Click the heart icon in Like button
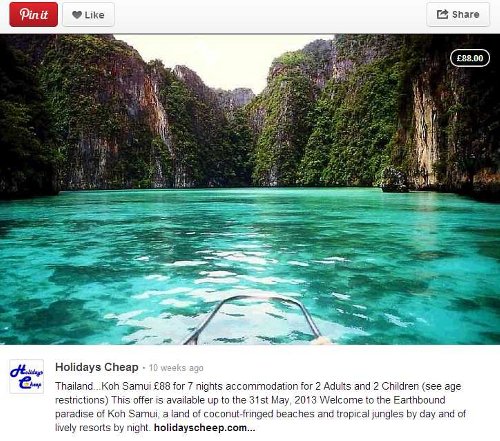This screenshot has height=441, width=500. point(77,15)
